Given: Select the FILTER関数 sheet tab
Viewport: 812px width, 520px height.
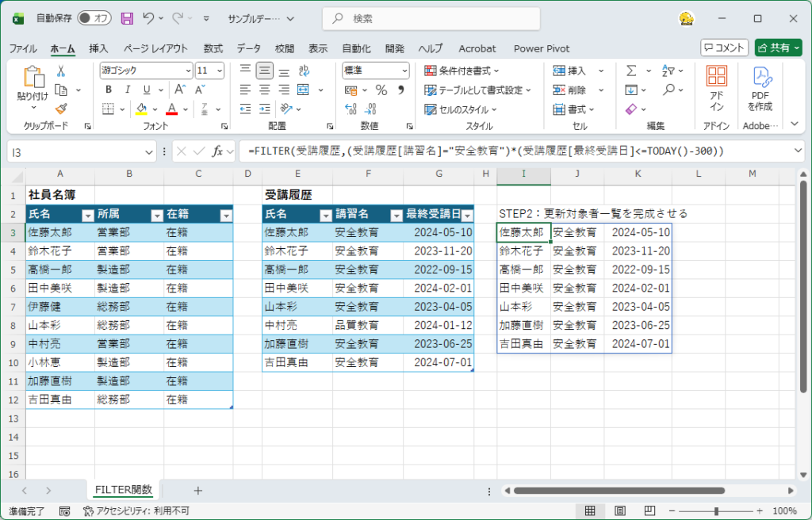Looking at the screenshot, I should (x=123, y=490).
